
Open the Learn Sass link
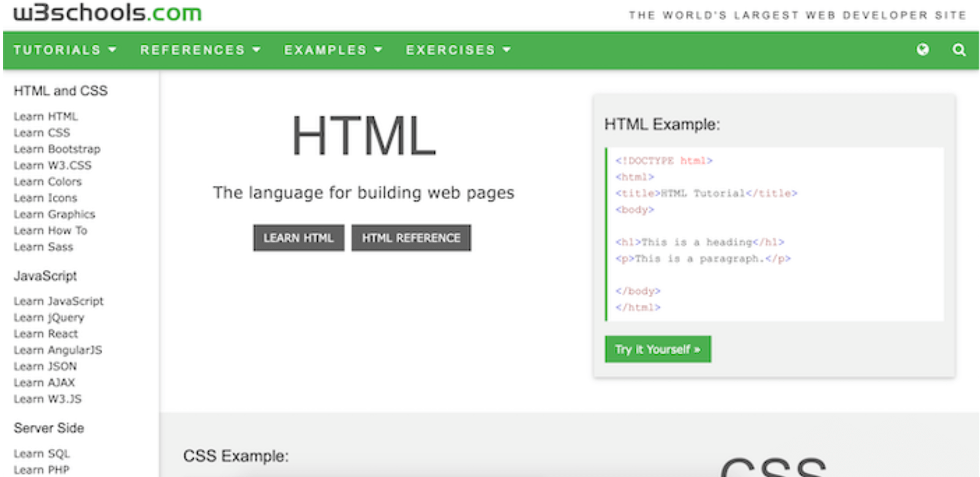pyautogui.click(x=43, y=247)
